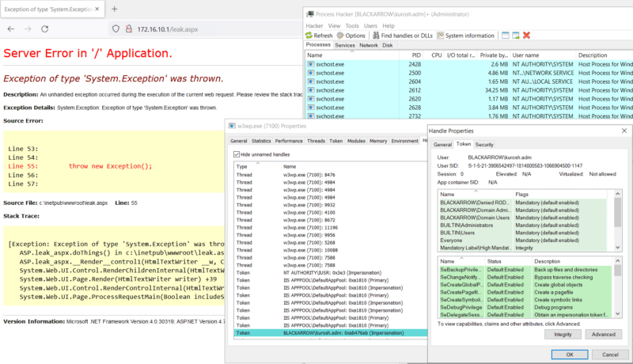Open the Tools menu
Viewport: 633px width, 364px height.
coord(352,25)
